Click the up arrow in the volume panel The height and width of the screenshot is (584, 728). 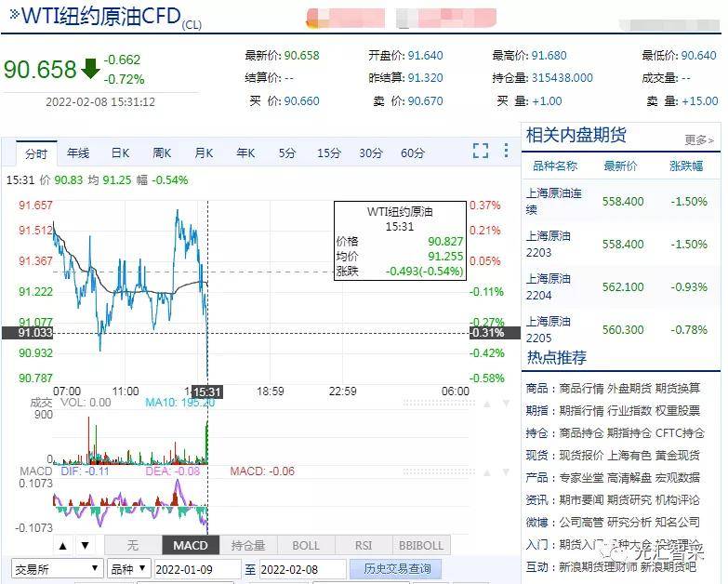pyautogui.click(x=487, y=404)
